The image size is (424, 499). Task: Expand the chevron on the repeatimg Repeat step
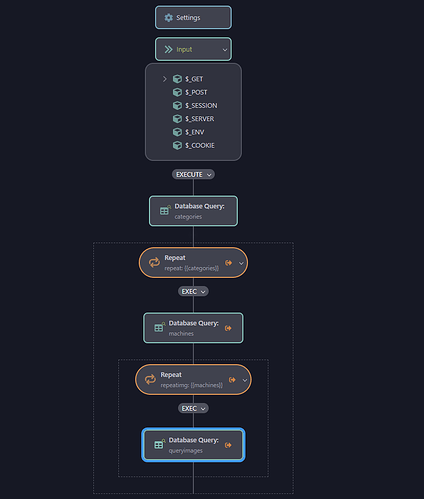245,380
